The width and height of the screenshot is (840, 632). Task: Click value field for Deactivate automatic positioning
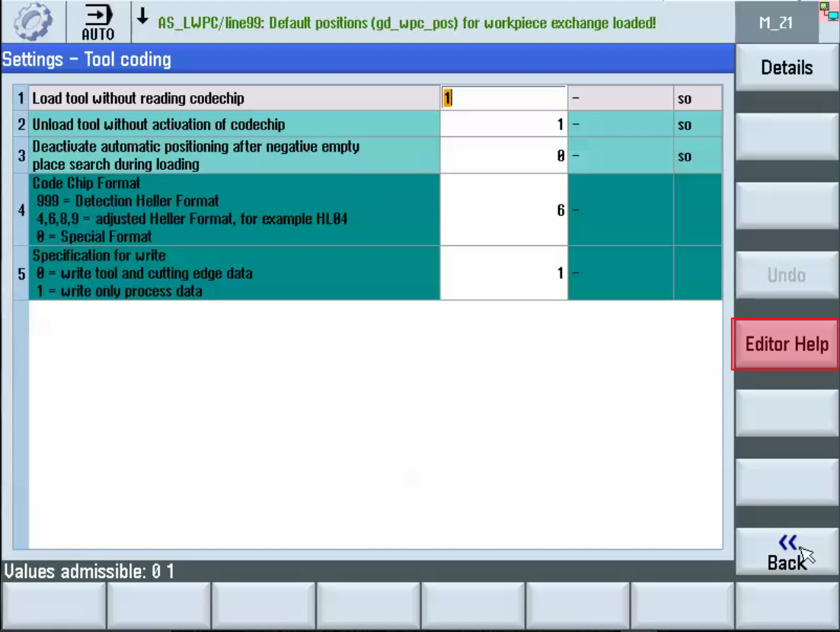503,155
